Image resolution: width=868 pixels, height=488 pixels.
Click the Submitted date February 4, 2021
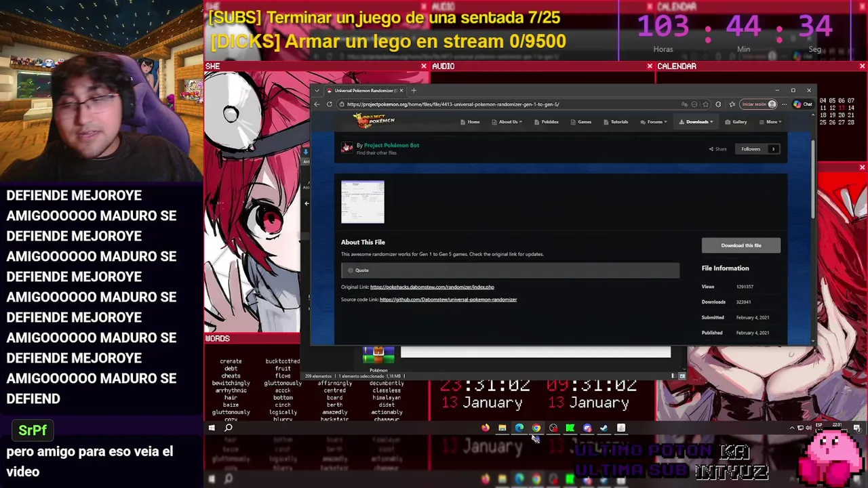click(753, 317)
